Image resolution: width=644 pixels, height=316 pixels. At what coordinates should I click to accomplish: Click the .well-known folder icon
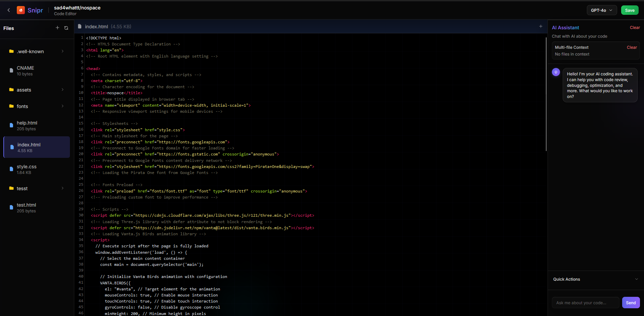(11, 51)
